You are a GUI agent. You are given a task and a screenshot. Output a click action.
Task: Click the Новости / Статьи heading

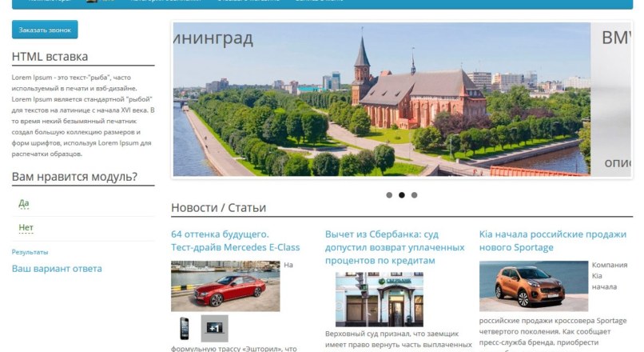pyautogui.click(x=218, y=208)
